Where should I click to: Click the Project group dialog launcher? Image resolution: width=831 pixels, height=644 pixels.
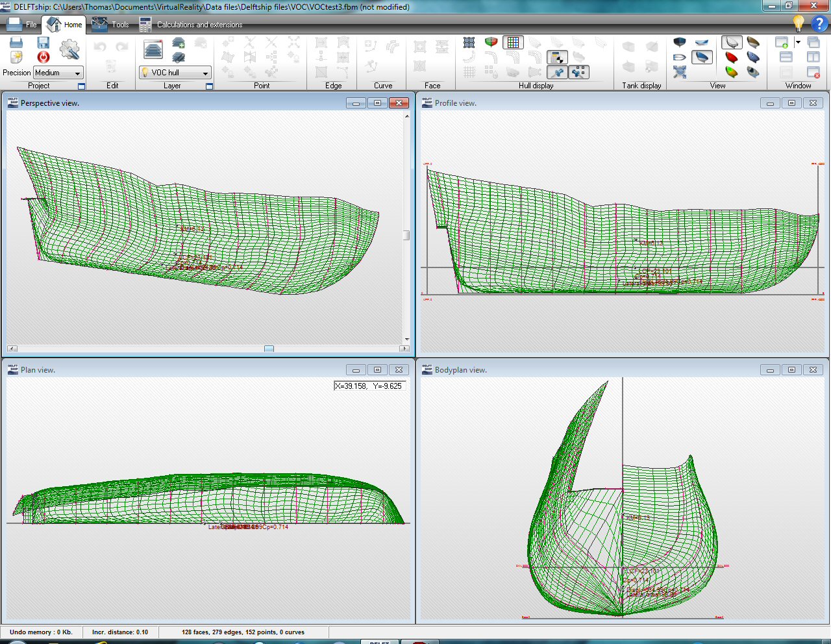click(x=81, y=86)
